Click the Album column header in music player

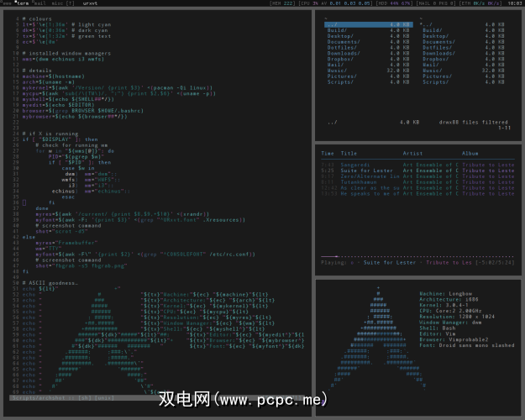coord(470,154)
